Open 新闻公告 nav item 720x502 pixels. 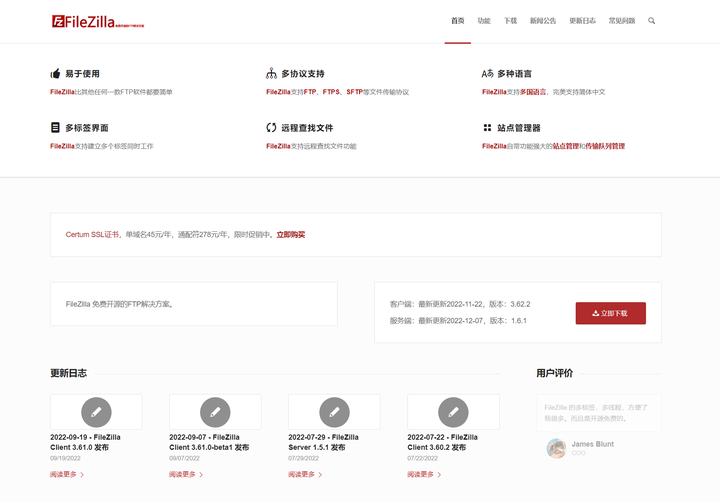pyautogui.click(x=543, y=21)
